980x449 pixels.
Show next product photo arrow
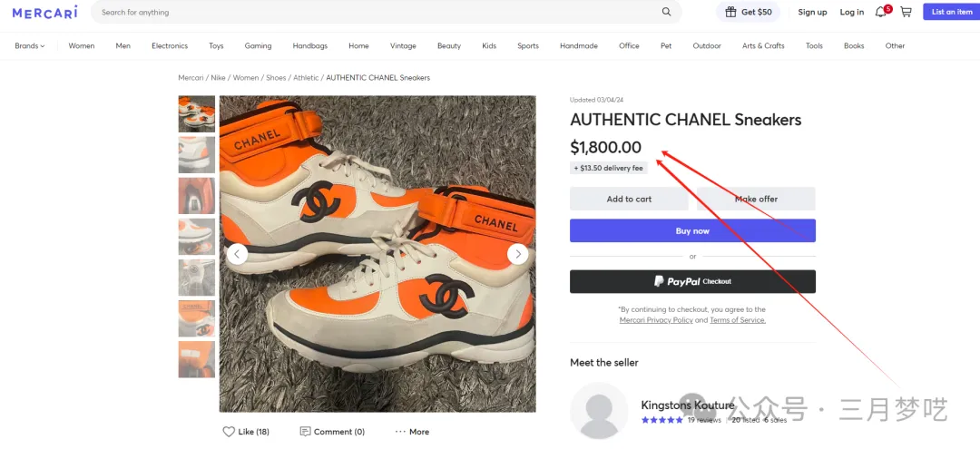pos(517,254)
